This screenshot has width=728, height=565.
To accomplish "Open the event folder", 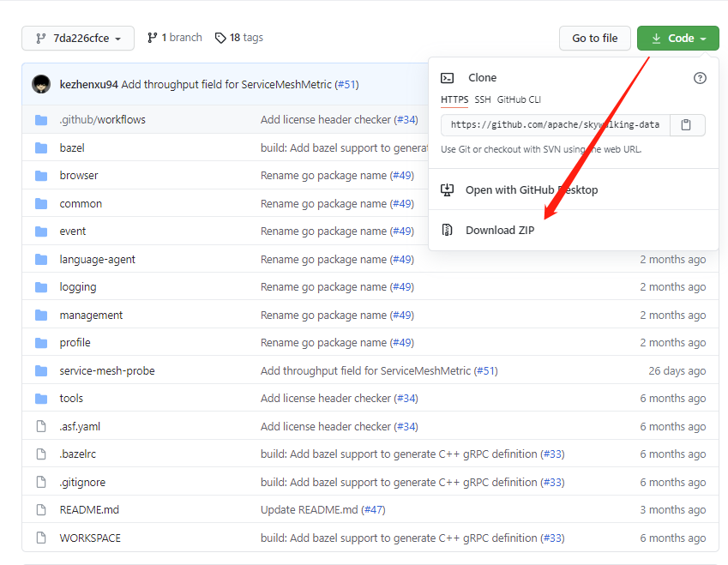I will [x=73, y=231].
